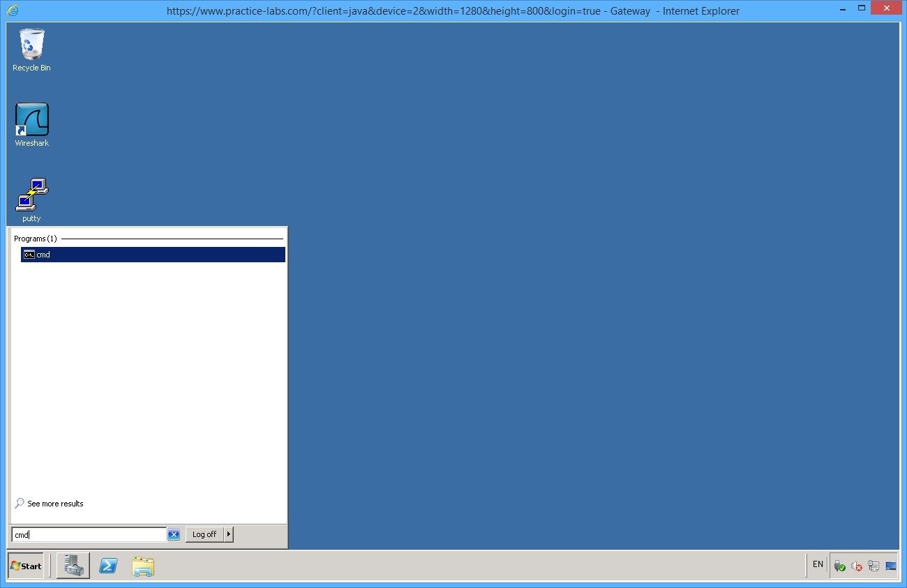
Task: Click the cmd program icon in search results
Action: coord(29,254)
